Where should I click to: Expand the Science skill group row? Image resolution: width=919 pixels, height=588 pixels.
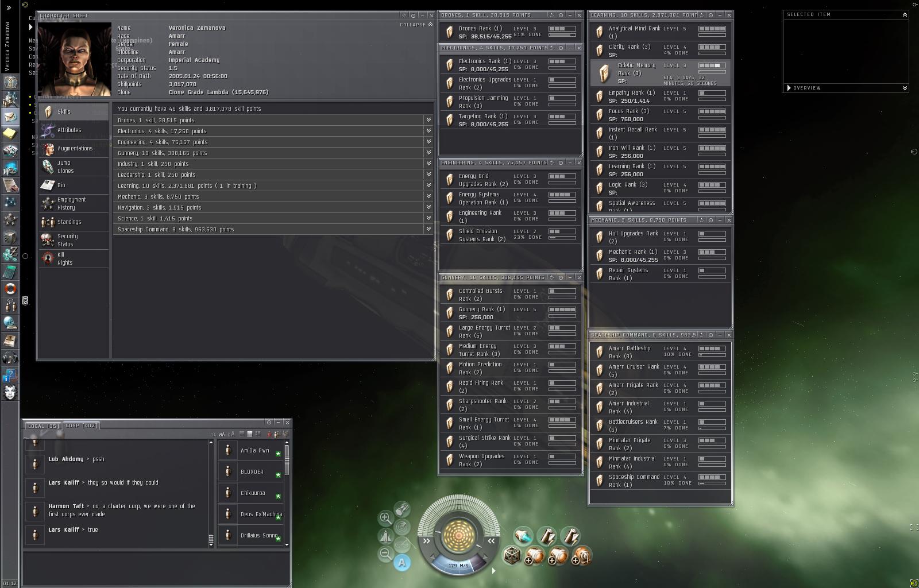pyautogui.click(x=273, y=218)
